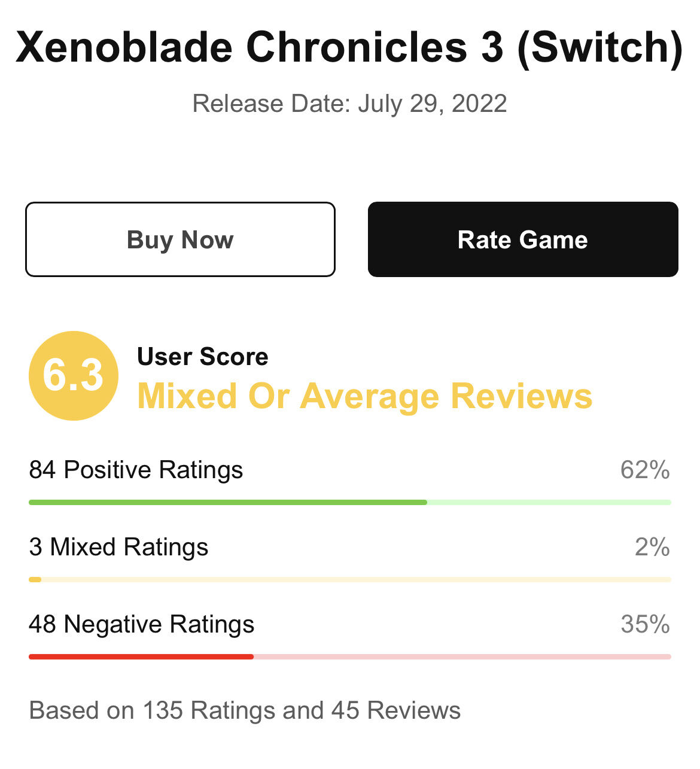Screen dimensions: 700x769
Task: Click the yellow 6.3 user score badge
Action: [74, 376]
